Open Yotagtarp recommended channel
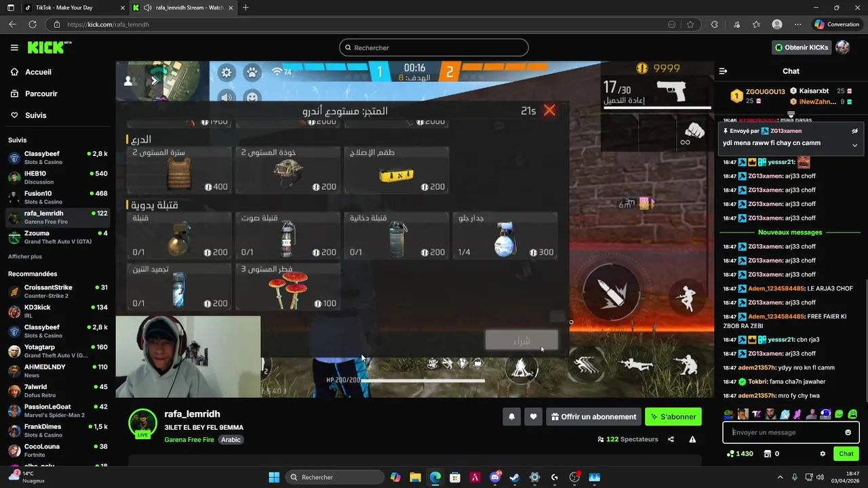The height and width of the screenshot is (488, 868). tap(58, 351)
